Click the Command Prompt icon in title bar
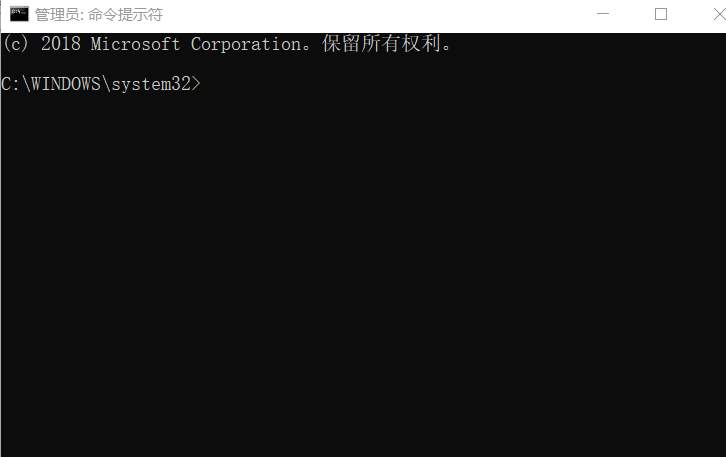The height and width of the screenshot is (457, 726). [x=18, y=14]
